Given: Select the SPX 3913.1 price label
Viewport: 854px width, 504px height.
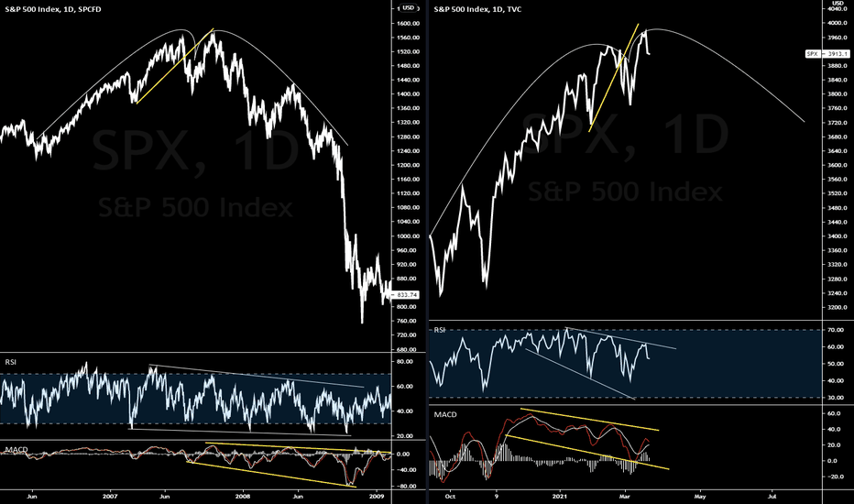Looking at the screenshot, I should pos(827,54).
